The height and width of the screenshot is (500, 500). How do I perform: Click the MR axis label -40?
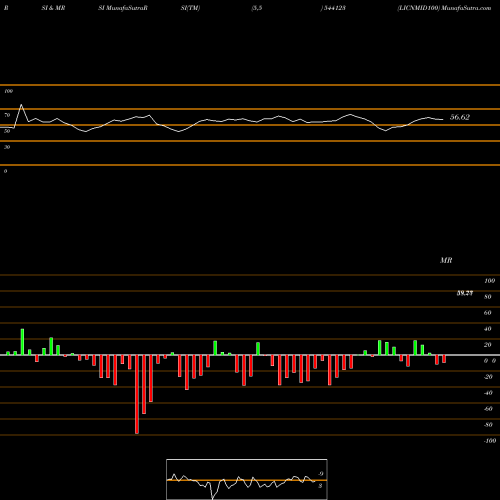click(x=488, y=393)
